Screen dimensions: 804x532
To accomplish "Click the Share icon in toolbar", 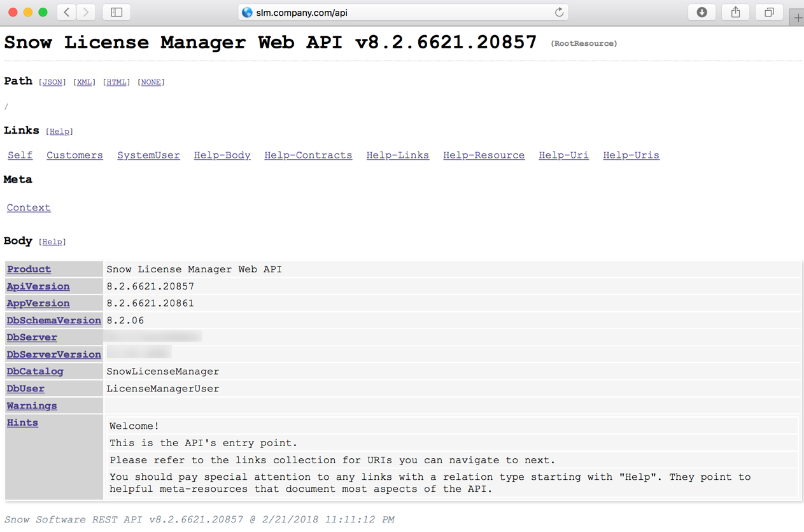I will coord(735,12).
